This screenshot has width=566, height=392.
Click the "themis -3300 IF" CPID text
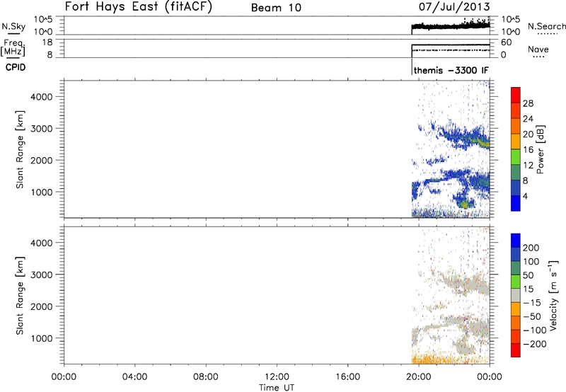click(451, 70)
